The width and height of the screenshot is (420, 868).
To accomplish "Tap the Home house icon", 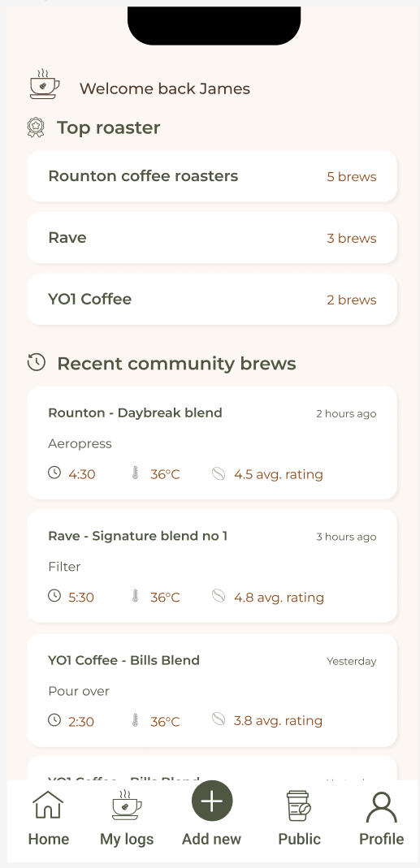I will 48,805.
